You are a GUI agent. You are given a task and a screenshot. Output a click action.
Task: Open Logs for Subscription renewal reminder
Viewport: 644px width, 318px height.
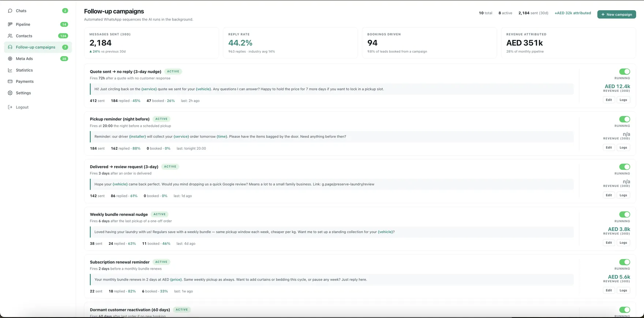pos(624,290)
